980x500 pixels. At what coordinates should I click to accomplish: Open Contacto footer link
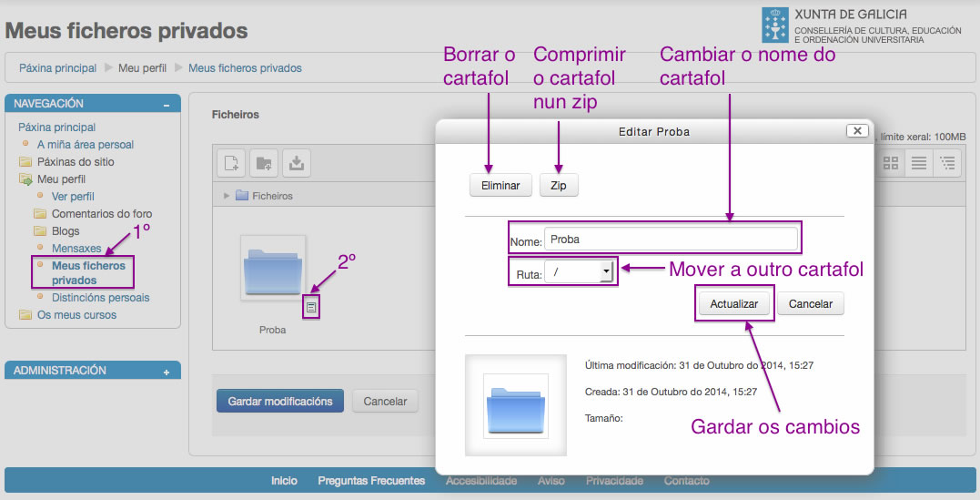point(686,481)
